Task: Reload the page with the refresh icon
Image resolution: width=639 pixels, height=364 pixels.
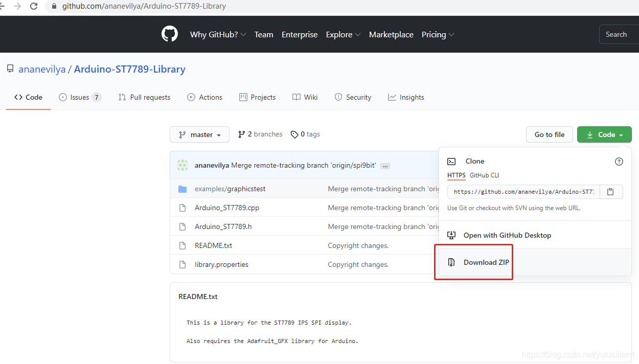Action: pyautogui.click(x=34, y=6)
